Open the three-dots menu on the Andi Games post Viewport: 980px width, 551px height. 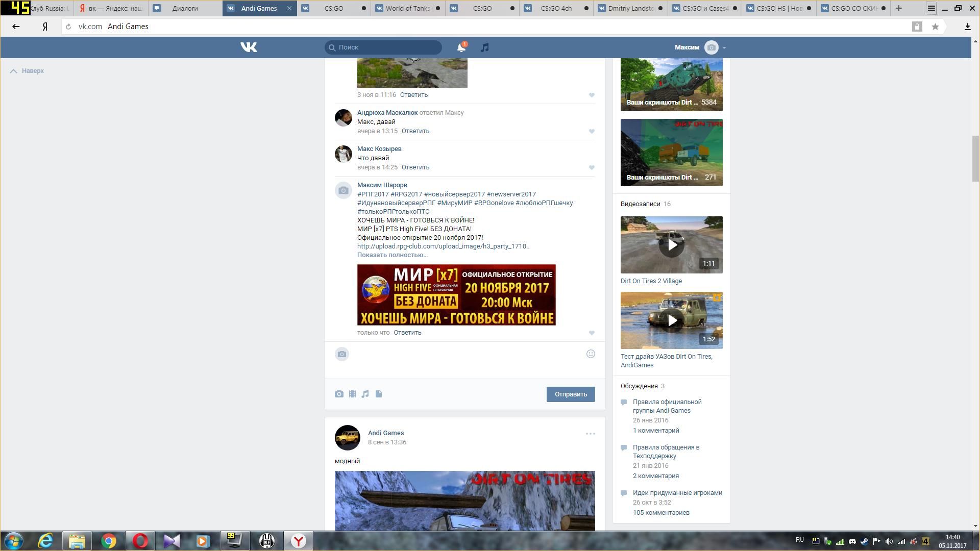pyautogui.click(x=590, y=434)
